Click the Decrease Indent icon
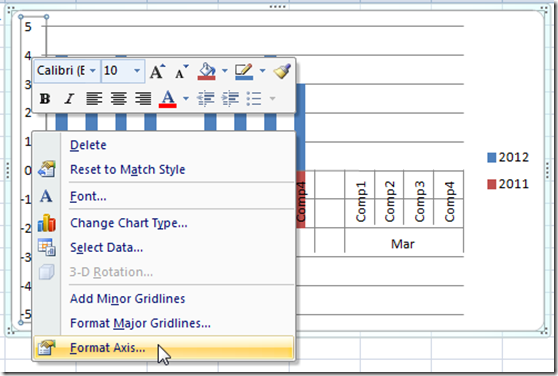This screenshot has height=376, width=558. coord(206,99)
